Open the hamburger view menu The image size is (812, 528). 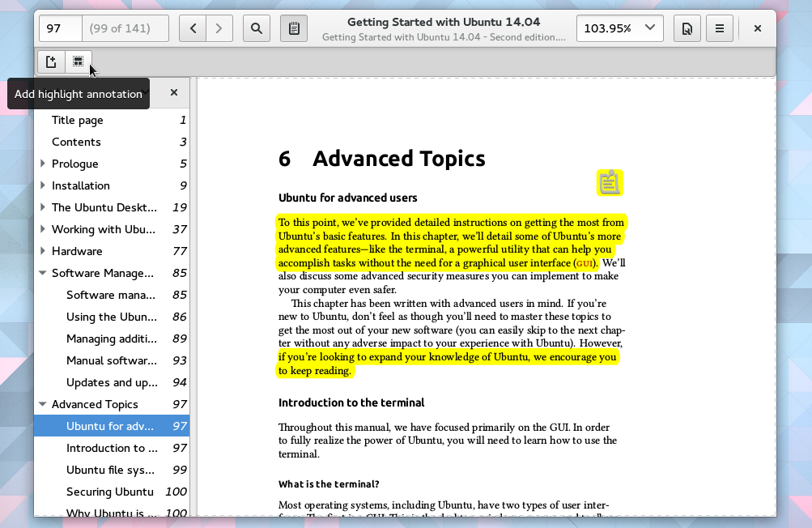[719, 28]
